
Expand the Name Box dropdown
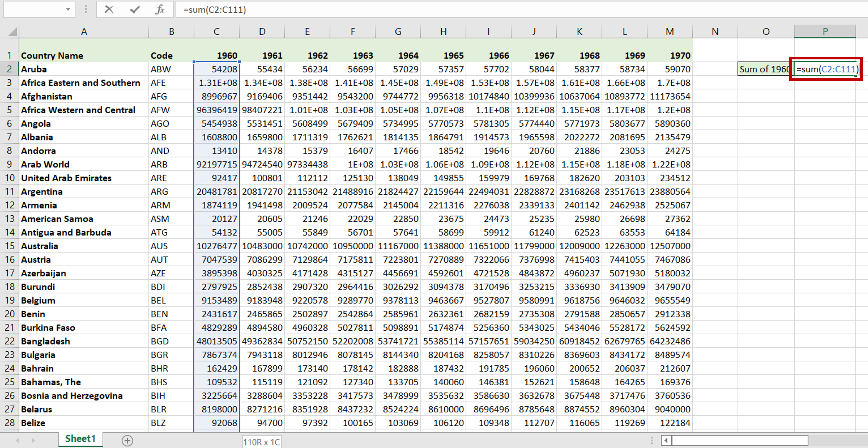coord(68,9)
